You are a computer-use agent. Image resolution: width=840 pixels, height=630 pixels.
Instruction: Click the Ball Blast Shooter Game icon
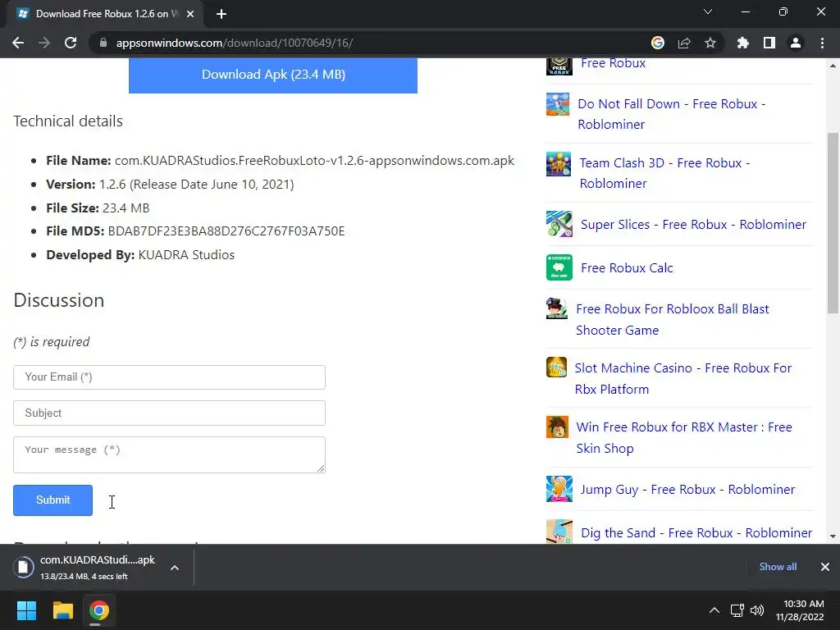point(557,308)
